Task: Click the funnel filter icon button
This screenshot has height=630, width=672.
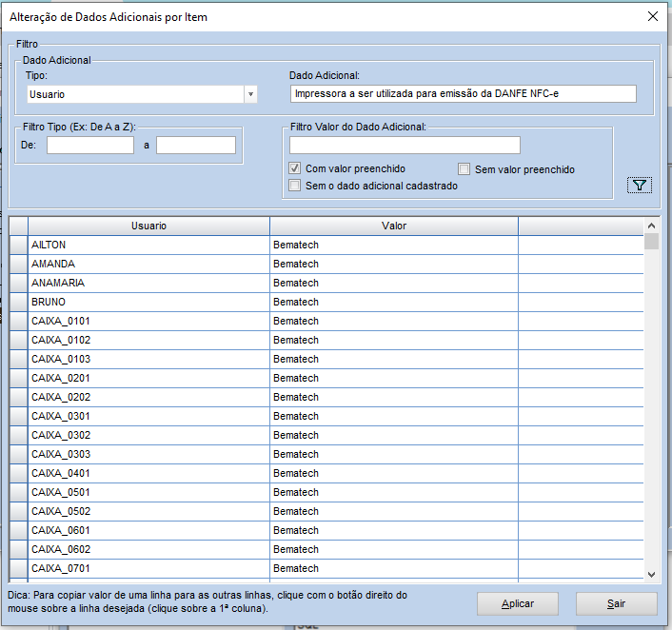Action: (640, 186)
